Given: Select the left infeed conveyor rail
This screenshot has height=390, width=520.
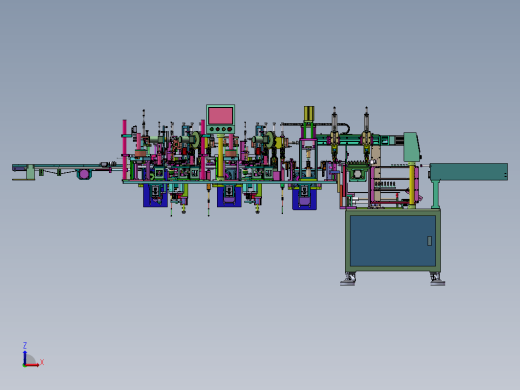Looking at the screenshot, I should [67, 166].
